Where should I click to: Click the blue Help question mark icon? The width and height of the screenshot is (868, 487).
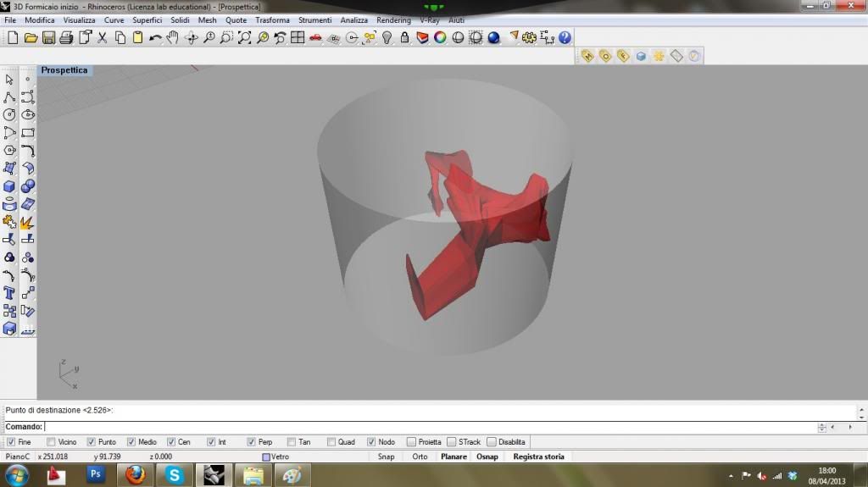[x=565, y=37]
